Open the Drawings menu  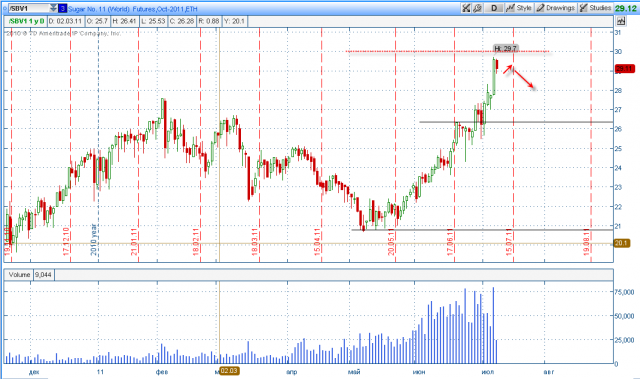(x=556, y=8)
